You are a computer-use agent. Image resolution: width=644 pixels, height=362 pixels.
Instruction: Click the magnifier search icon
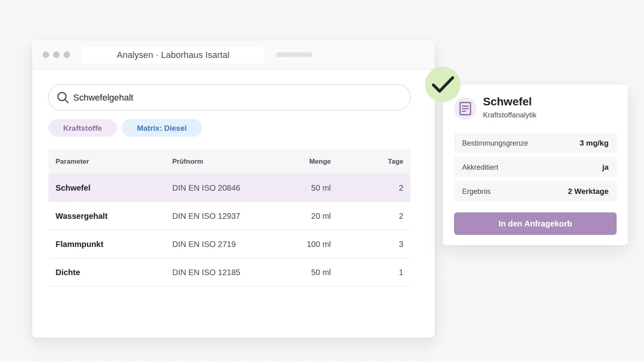(x=63, y=97)
